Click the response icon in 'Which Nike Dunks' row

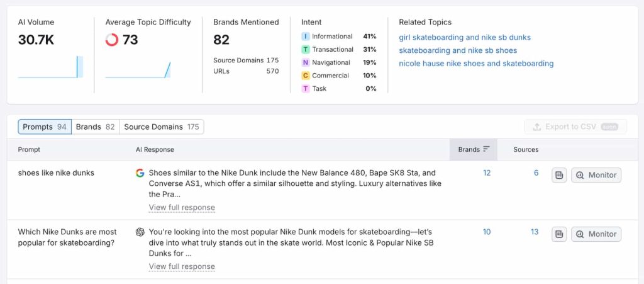click(559, 234)
